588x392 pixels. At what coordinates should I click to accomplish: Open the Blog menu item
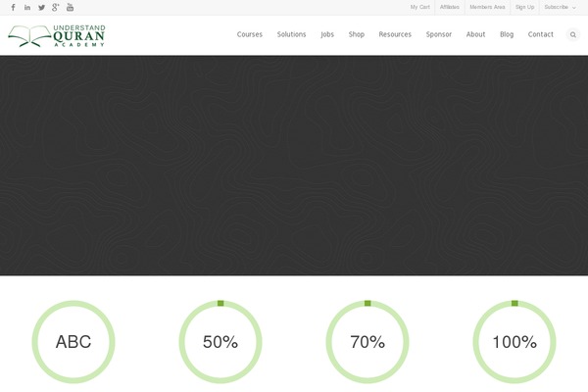click(507, 34)
